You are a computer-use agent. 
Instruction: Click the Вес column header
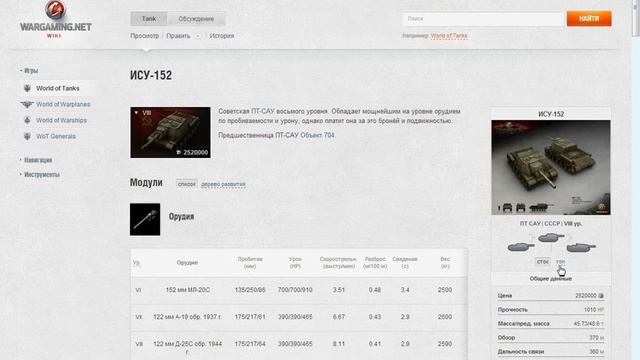(x=445, y=262)
